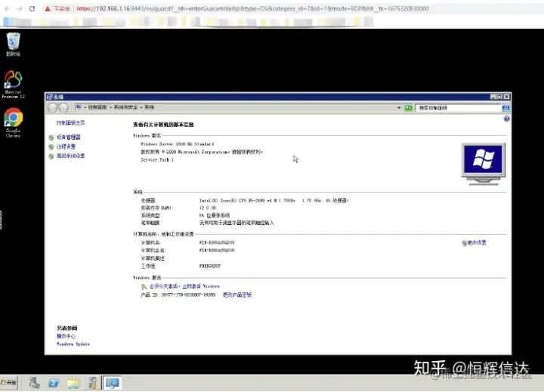The height and width of the screenshot is (392, 544).
Task: Click the tools icon on taskbar
Action: click(92, 383)
